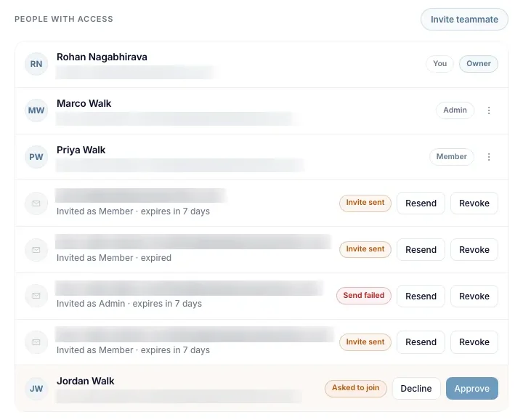This screenshot has width=523, height=420.
Task: Click the Member role badge for Priya Walk
Action: tap(451, 157)
